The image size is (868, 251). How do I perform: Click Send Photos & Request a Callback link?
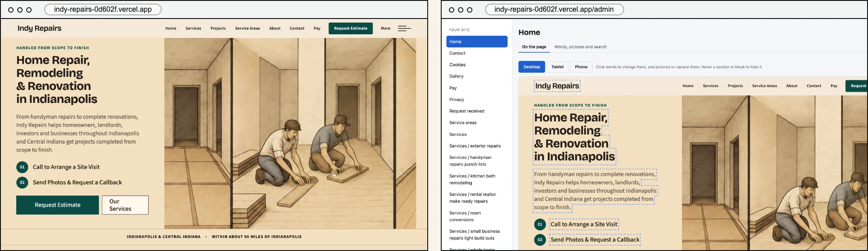click(77, 182)
